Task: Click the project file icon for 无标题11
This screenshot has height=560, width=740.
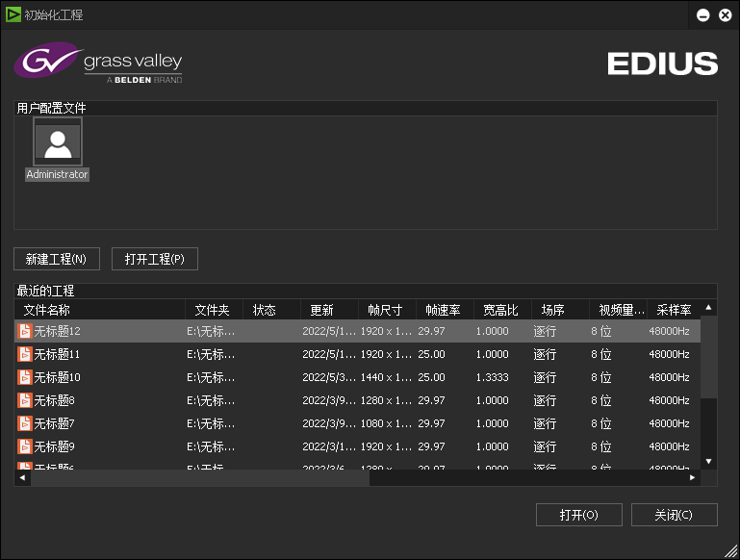Action: [25, 354]
